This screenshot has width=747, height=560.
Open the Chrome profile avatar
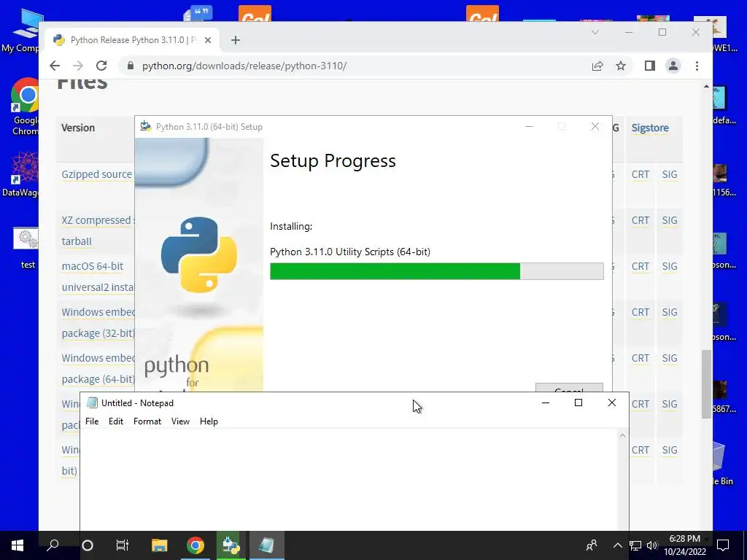(x=673, y=66)
